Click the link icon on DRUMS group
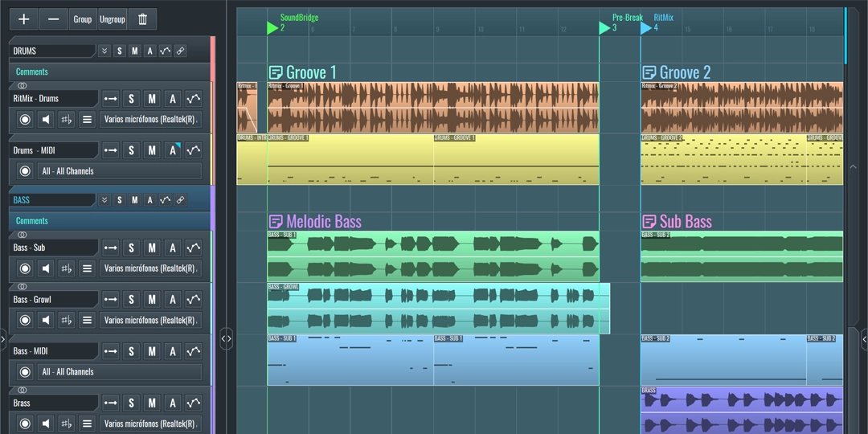 (180, 51)
